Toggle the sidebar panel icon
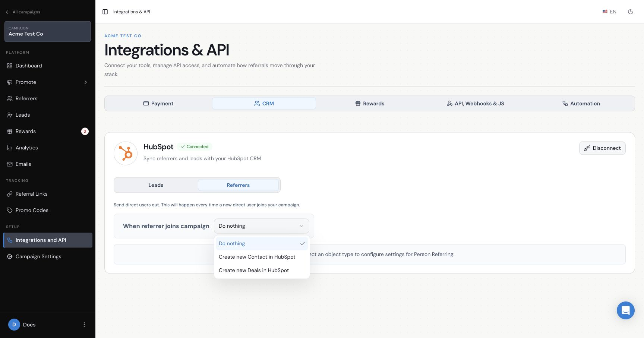644x338 pixels. pos(105,12)
